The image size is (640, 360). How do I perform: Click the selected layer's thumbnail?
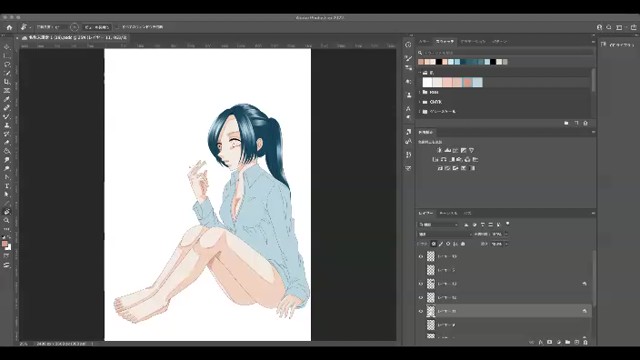[431, 311]
